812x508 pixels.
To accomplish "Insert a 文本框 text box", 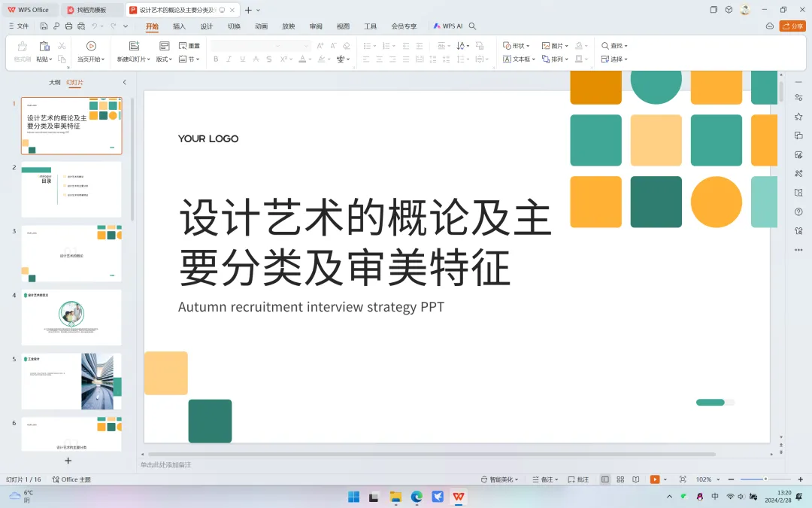I will pos(519,59).
